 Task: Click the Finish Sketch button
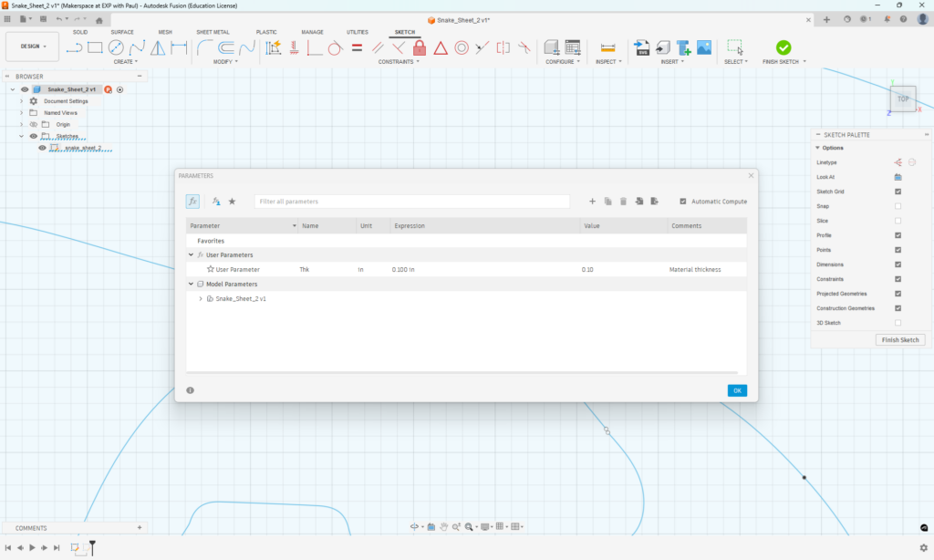tap(900, 339)
